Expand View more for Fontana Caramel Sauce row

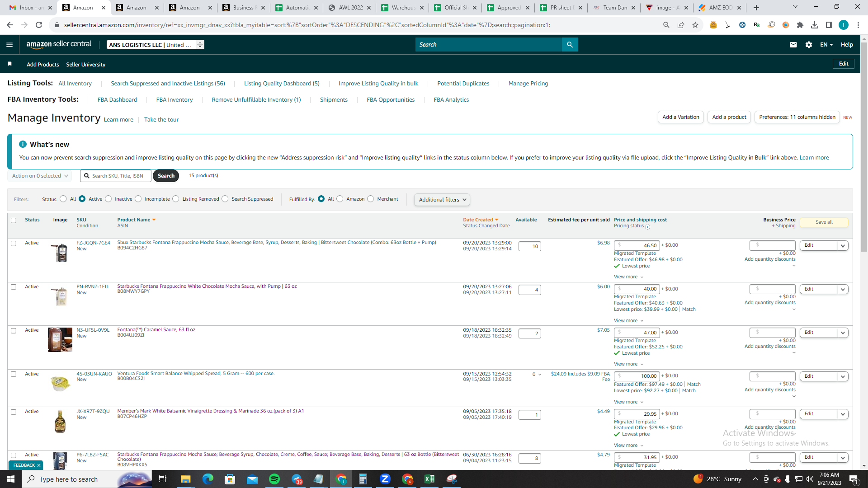point(628,364)
